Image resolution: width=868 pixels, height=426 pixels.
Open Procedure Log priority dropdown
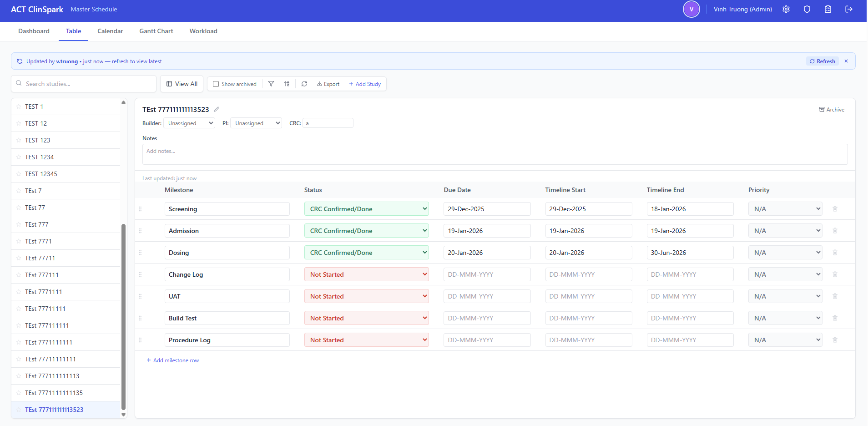tap(785, 340)
